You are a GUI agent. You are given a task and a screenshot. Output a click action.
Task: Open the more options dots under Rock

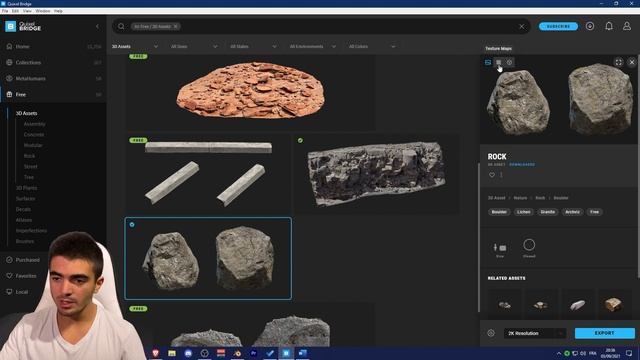click(501, 175)
